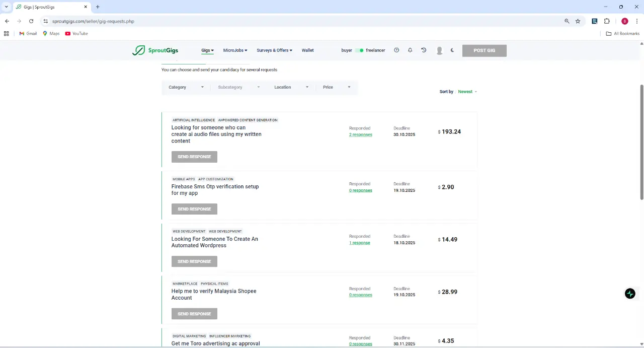
Task: Click the MOBILE APPS category tag
Action: point(184,179)
